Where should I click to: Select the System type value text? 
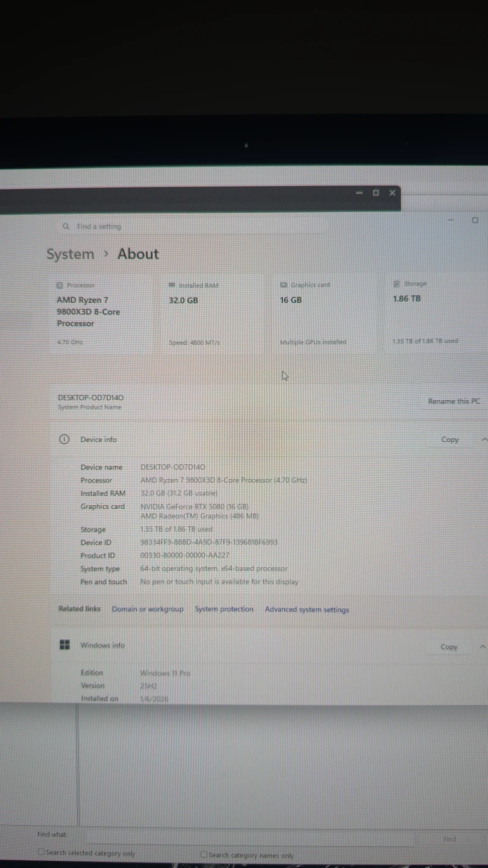click(x=214, y=568)
